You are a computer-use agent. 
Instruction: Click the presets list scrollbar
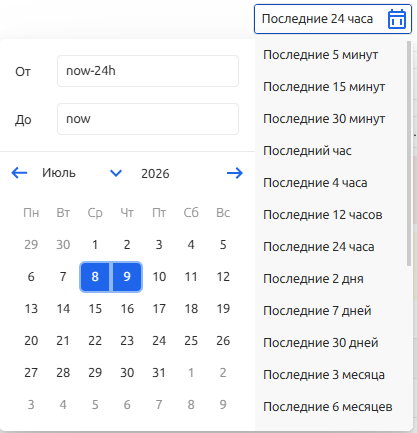click(409, 153)
